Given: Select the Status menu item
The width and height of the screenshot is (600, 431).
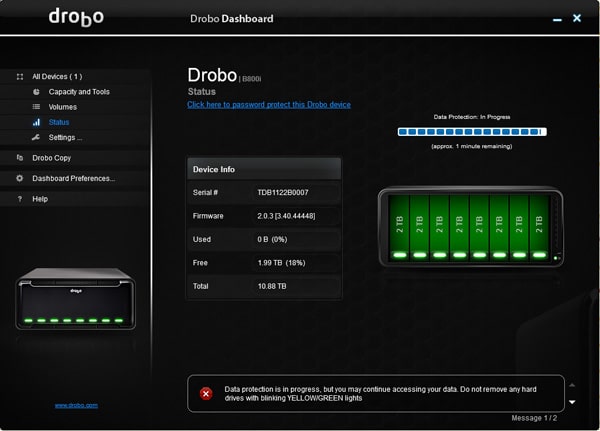Looking at the screenshot, I should 59,122.
